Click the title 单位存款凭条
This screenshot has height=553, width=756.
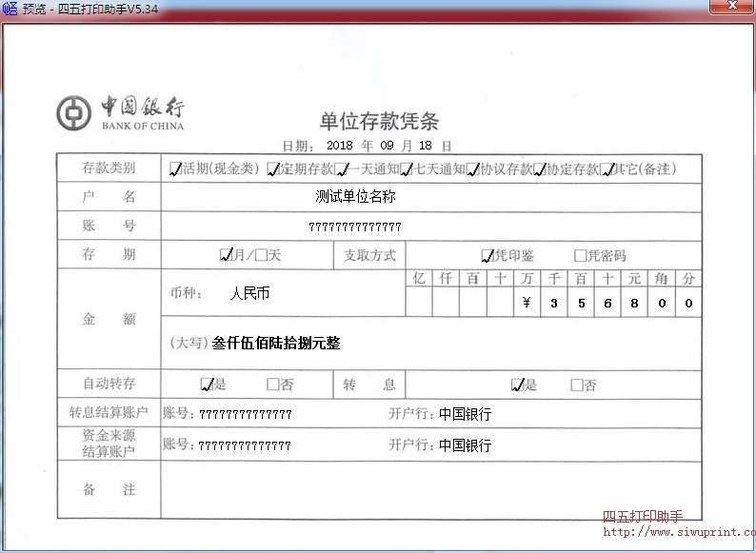click(x=379, y=121)
